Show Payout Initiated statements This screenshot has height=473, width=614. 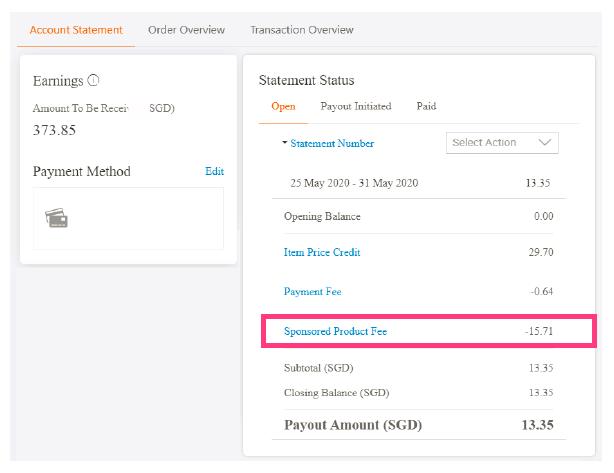click(355, 106)
